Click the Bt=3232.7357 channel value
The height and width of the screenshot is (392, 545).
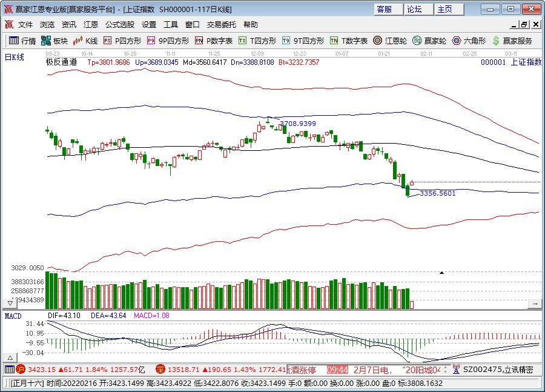tap(299, 62)
